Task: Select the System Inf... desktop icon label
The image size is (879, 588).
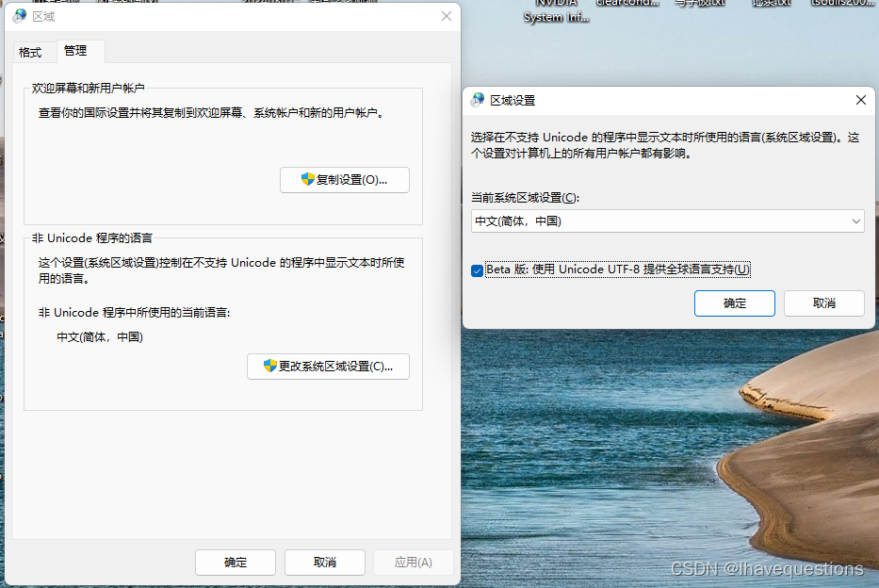Action: [x=556, y=17]
